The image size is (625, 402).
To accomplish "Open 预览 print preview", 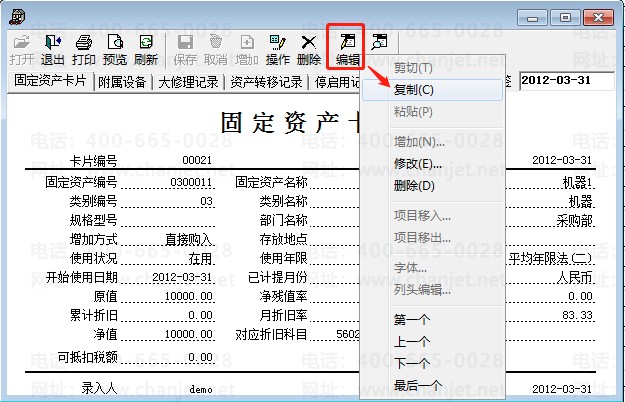I will 115,50.
